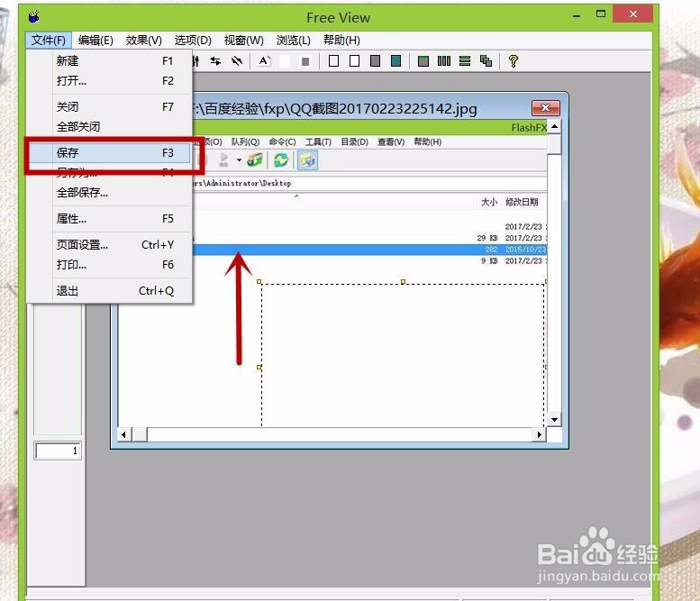Screen dimensions: 700x601
Task: Click the teal filled page icon
Action: tap(396, 60)
